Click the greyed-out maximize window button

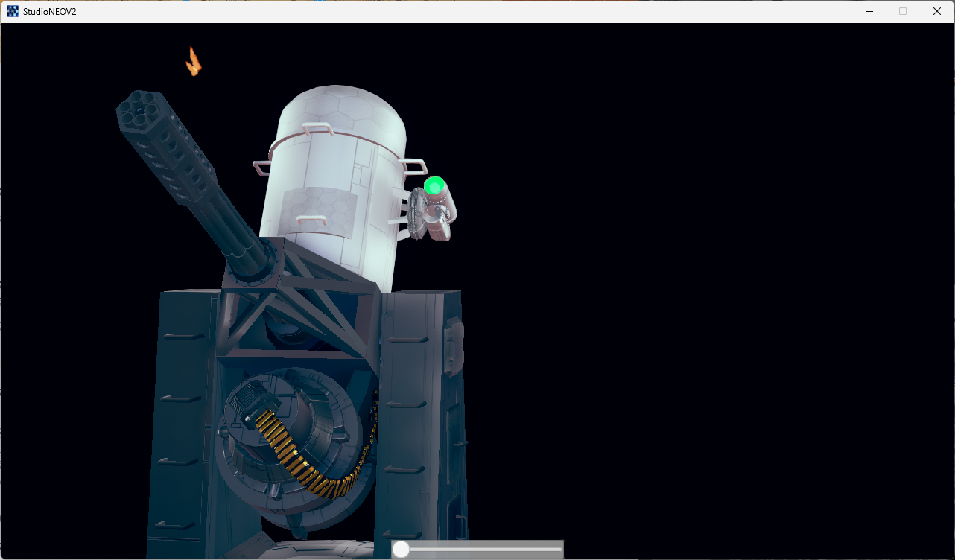pyautogui.click(x=903, y=11)
